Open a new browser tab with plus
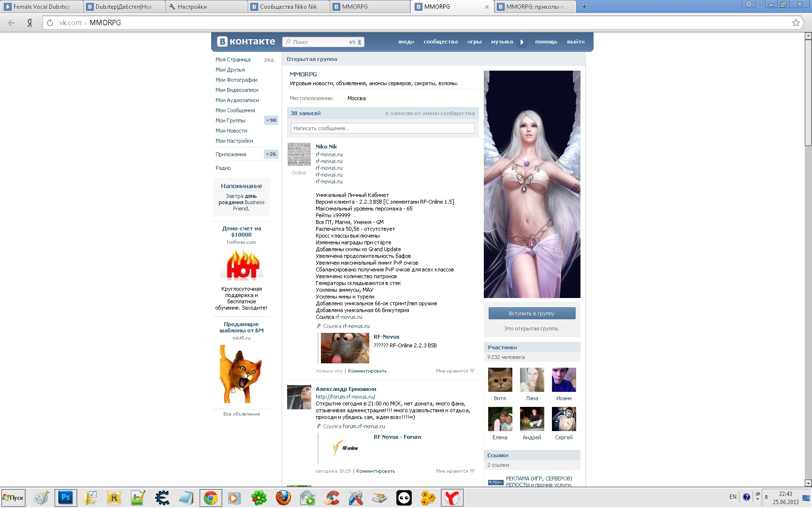This screenshot has width=812, height=508. [584, 7]
